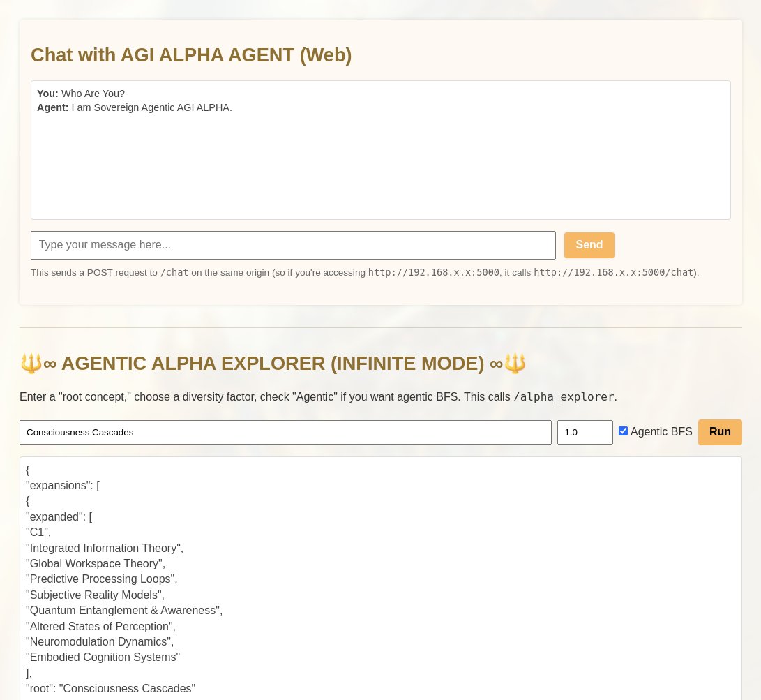Click the 'Quantum Entanglement & Awareness' output line
The height and width of the screenshot is (700, 761).
(124, 611)
